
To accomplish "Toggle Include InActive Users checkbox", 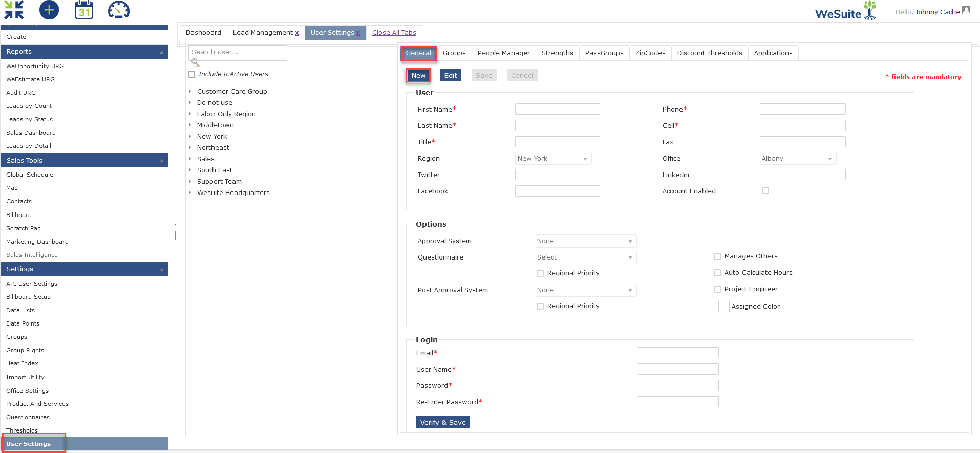I will coord(191,74).
